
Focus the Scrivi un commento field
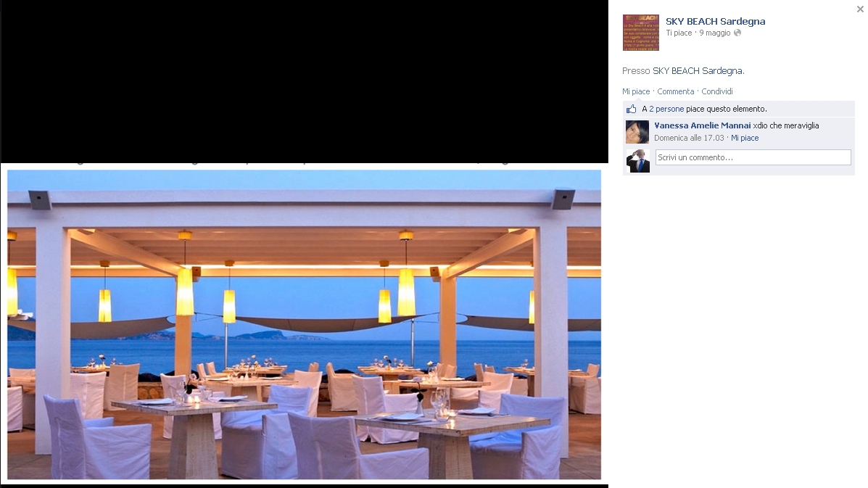[753, 157]
